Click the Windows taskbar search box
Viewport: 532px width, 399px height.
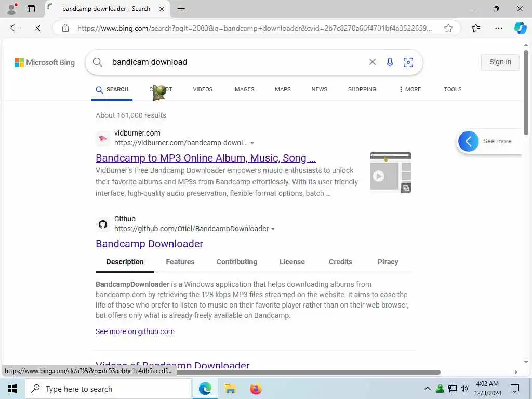click(x=108, y=389)
